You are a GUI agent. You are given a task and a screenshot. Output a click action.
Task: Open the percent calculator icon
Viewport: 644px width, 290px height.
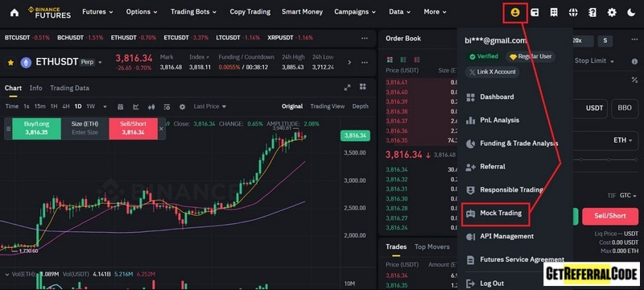634,80
